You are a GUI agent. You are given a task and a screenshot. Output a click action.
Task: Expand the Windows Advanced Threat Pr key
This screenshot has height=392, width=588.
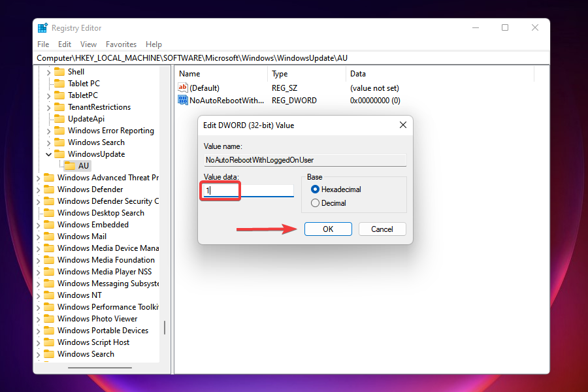(39, 178)
